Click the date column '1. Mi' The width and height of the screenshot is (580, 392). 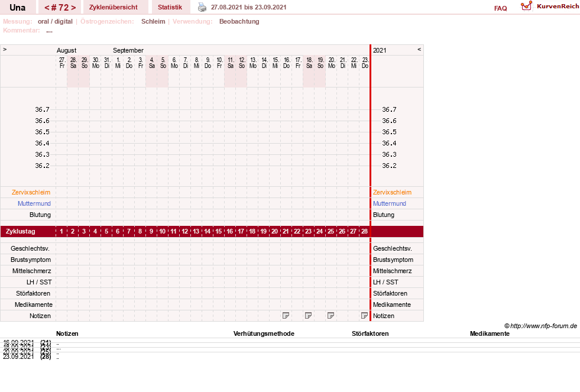tap(118, 63)
